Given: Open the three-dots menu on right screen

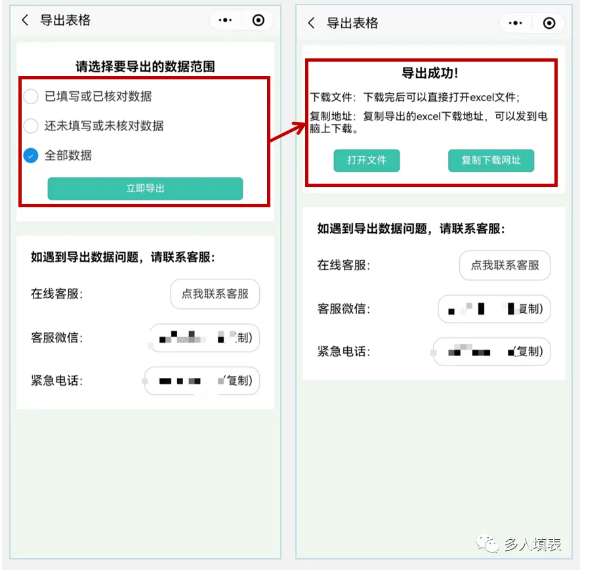Looking at the screenshot, I should (x=515, y=23).
